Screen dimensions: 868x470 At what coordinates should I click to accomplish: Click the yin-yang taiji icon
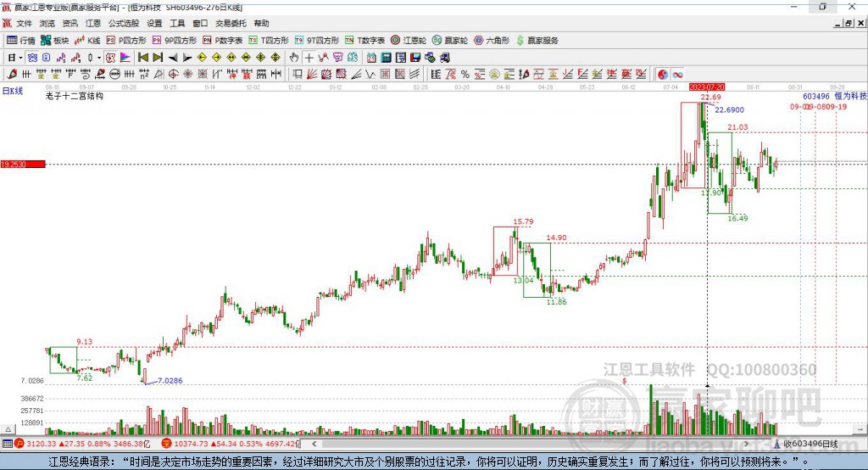click(x=663, y=75)
